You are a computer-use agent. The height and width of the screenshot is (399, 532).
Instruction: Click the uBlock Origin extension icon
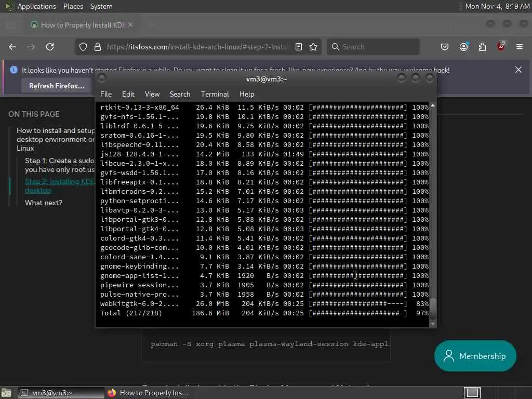click(x=501, y=46)
